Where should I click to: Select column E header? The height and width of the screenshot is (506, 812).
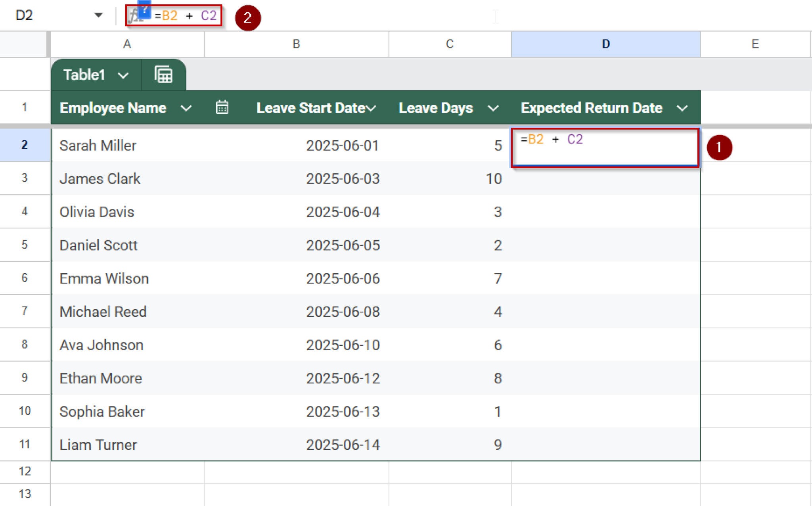coord(755,44)
